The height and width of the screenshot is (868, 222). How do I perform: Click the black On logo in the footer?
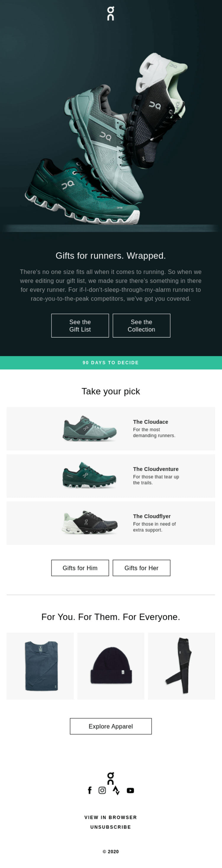pyautogui.click(x=111, y=778)
